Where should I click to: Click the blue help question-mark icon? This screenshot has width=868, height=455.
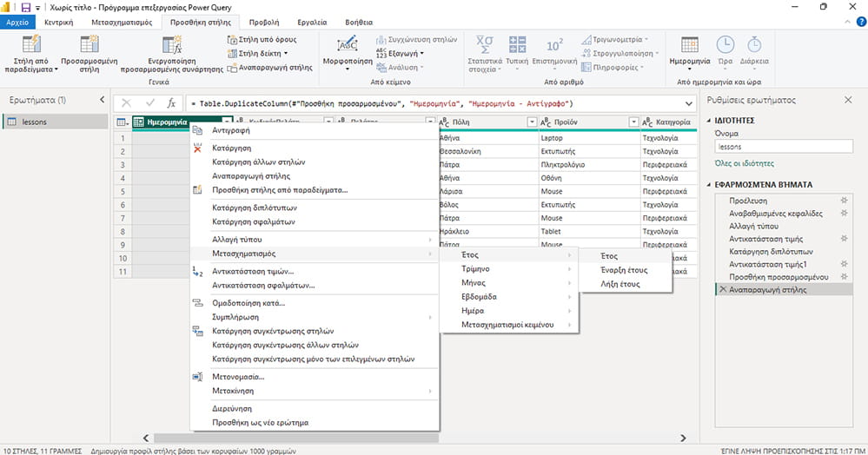point(861,22)
